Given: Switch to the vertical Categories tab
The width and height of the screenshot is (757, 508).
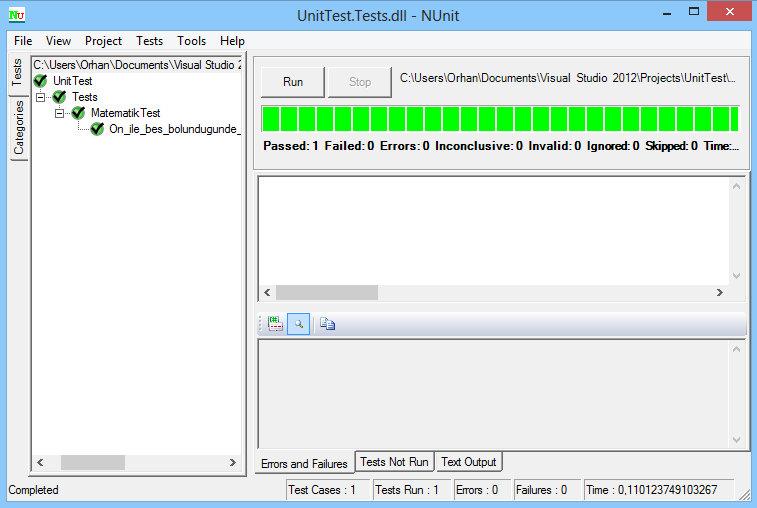Looking at the screenshot, I should click(x=19, y=128).
